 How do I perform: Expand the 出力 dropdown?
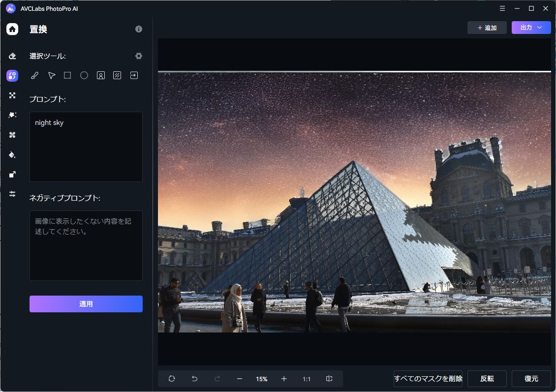click(x=531, y=28)
